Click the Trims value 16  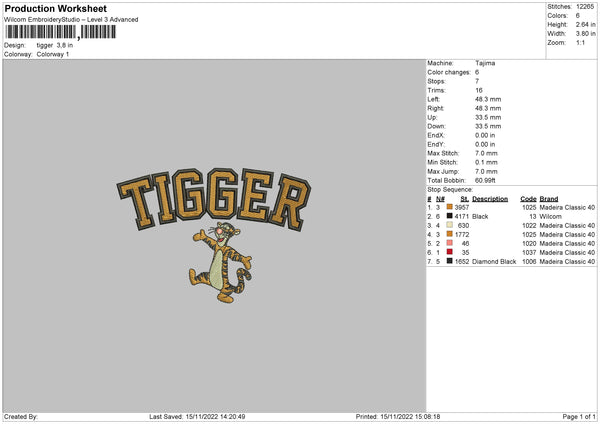479,90
